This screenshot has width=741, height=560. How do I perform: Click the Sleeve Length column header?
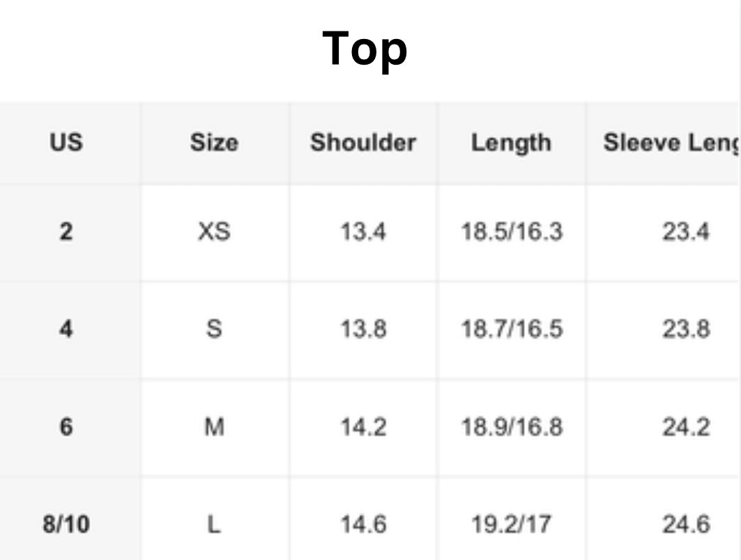click(669, 143)
